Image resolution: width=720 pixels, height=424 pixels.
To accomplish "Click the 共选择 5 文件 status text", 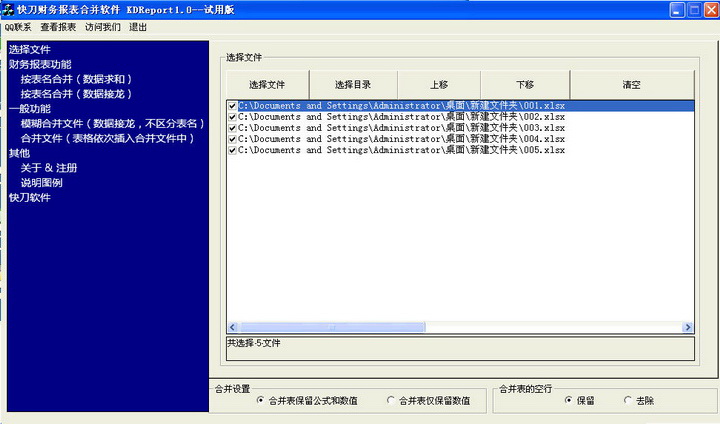I will 253,343.
